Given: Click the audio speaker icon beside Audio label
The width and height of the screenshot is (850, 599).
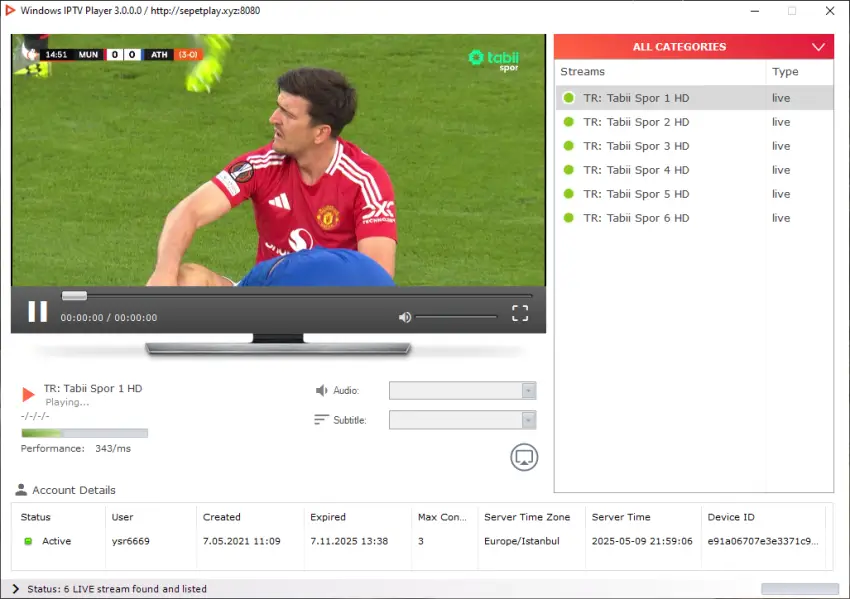Looking at the screenshot, I should (321, 390).
